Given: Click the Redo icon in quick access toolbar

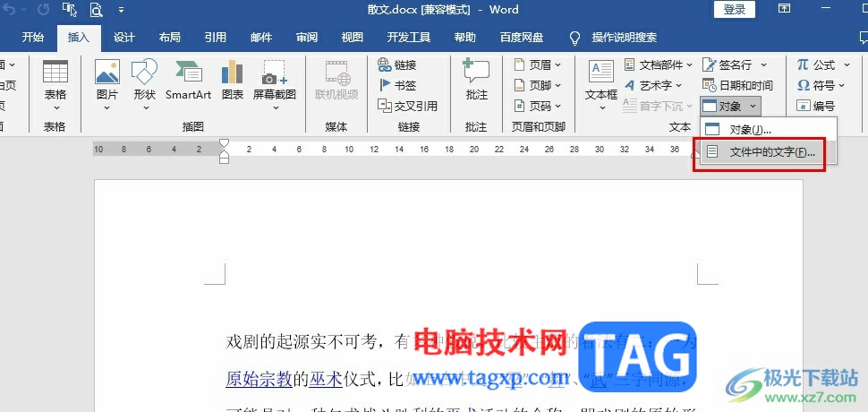Looking at the screenshot, I should coord(43,10).
